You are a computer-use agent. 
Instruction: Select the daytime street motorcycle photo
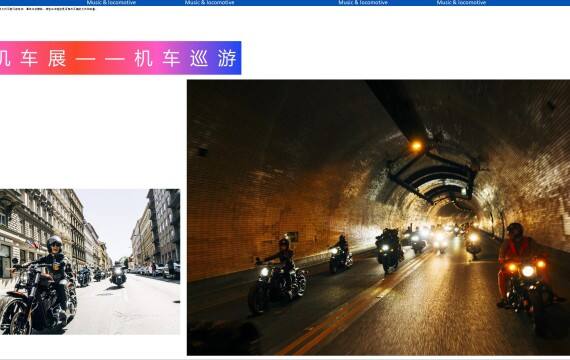[x=90, y=261]
